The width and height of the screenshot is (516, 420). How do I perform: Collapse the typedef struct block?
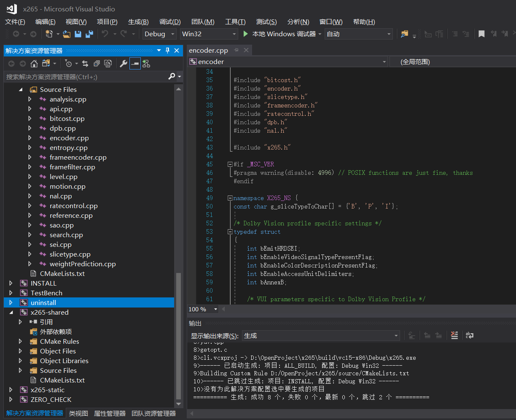[x=230, y=232]
